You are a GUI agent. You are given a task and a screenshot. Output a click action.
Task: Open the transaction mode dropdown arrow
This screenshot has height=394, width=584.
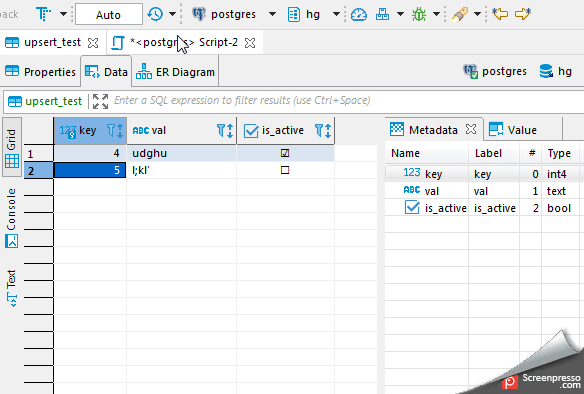[x=63, y=14]
